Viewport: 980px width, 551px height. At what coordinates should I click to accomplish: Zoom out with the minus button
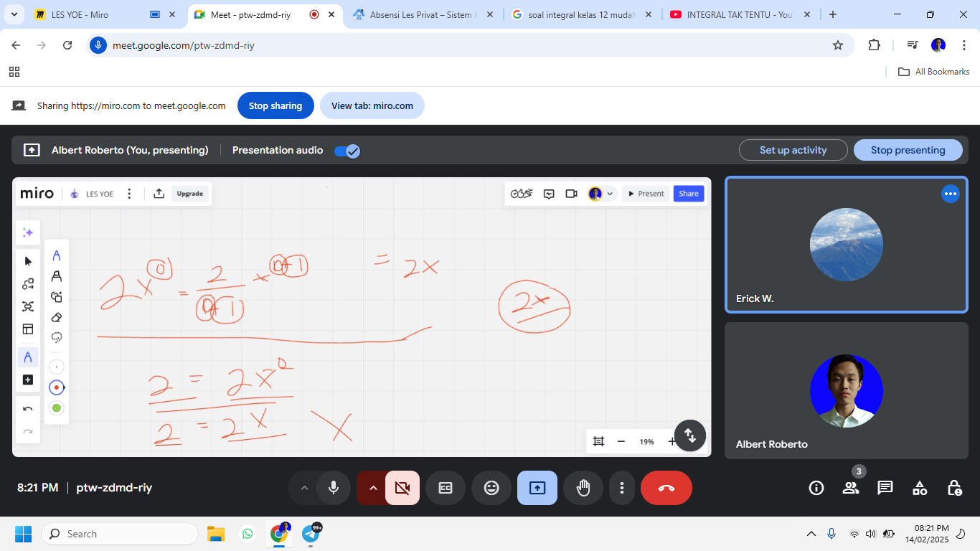coord(621,441)
